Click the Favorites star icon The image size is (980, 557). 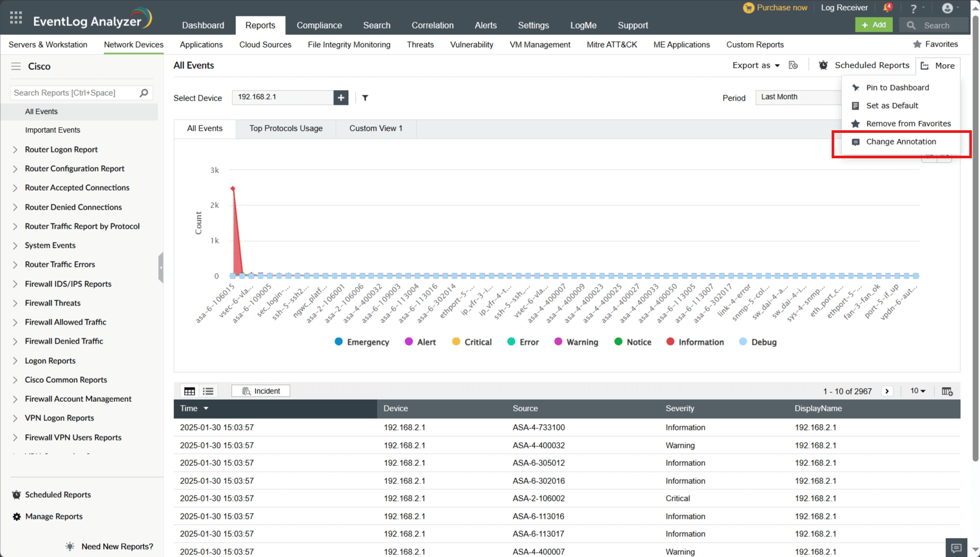pyautogui.click(x=918, y=44)
